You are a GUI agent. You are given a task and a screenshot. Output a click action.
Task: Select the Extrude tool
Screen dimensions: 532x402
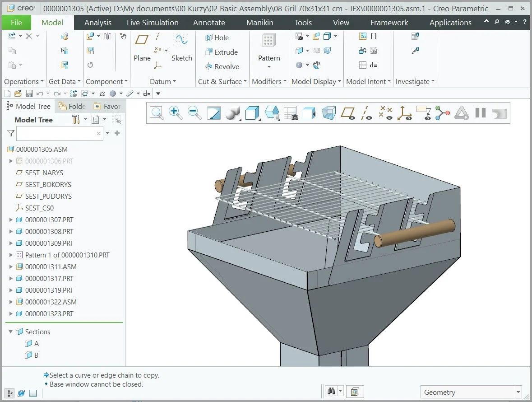(x=224, y=52)
